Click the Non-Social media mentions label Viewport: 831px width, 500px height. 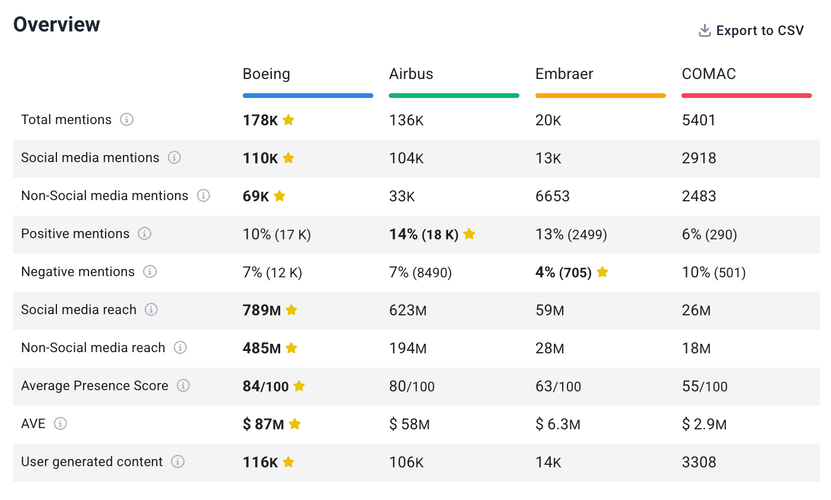pos(104,196)
